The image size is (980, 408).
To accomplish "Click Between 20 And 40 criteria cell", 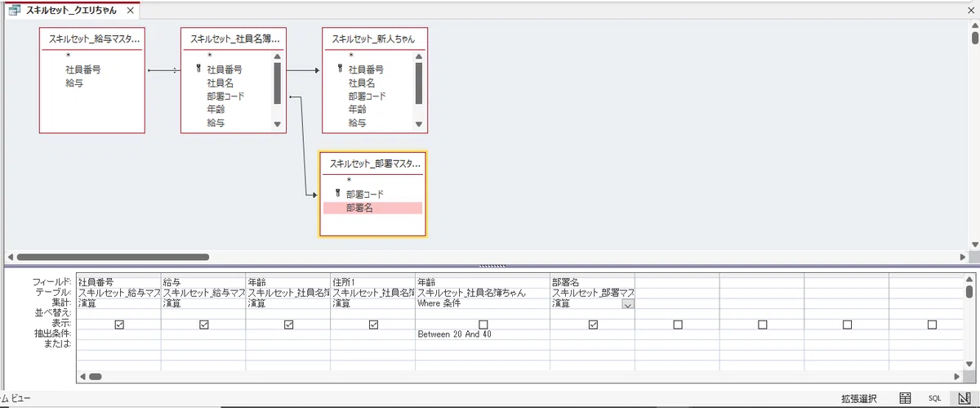I will (483, 334).
